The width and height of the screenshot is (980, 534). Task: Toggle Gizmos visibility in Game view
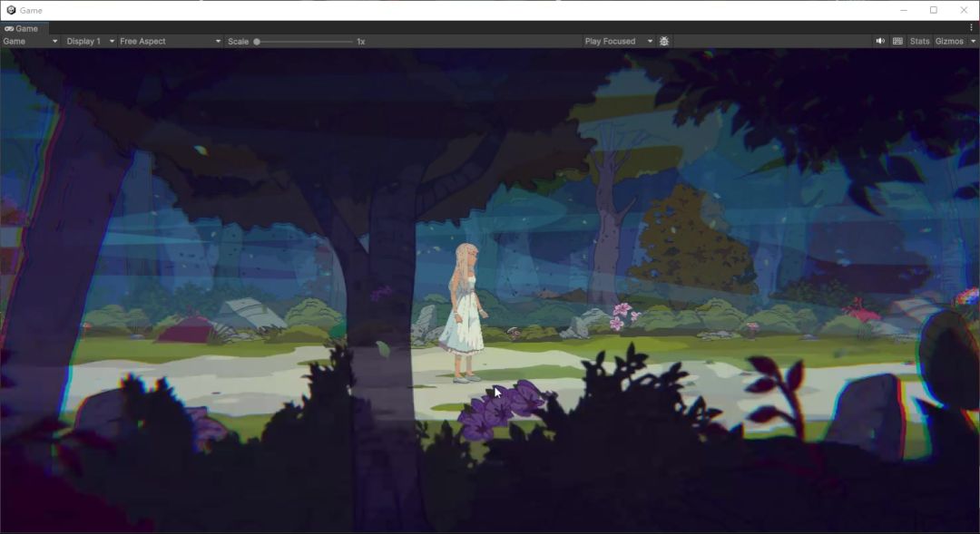948,42
